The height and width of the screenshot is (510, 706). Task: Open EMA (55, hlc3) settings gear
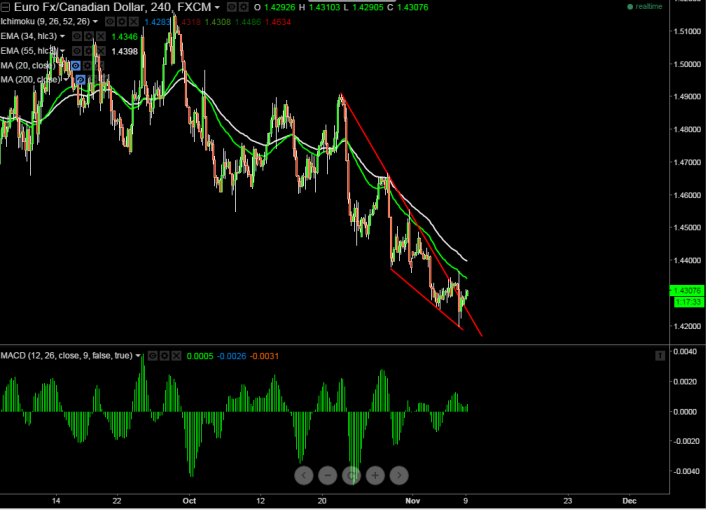point(89,51)
